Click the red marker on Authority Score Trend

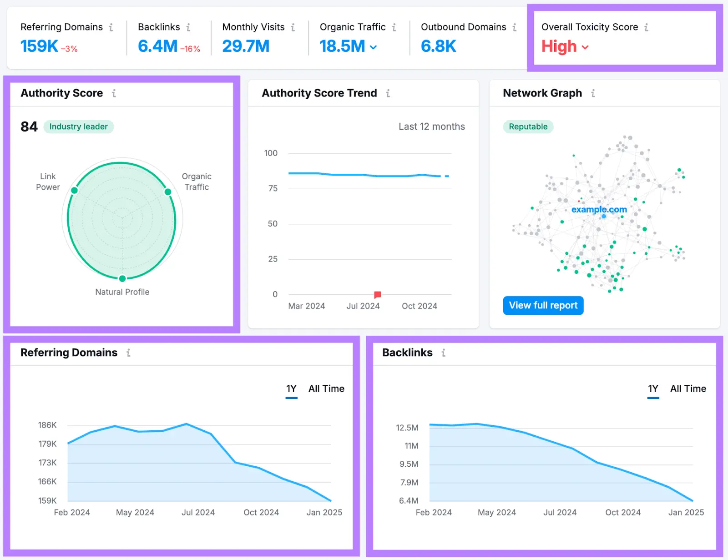(x=377, y=294)
